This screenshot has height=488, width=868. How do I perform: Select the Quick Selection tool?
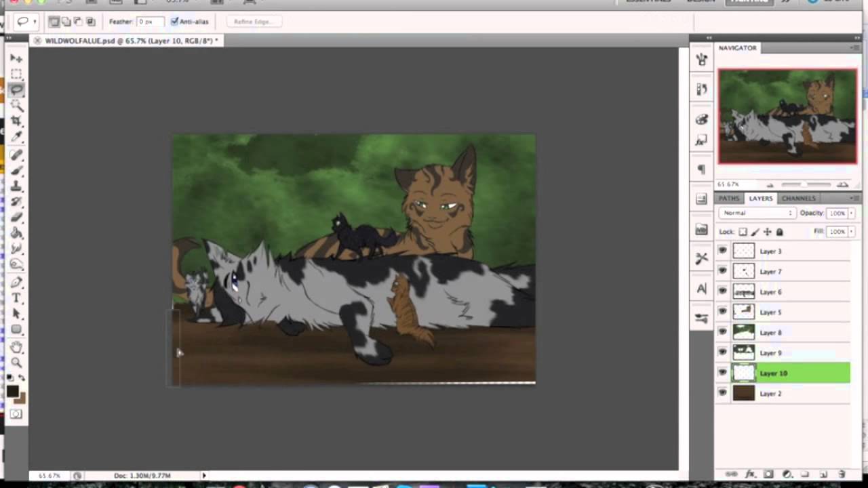point(16,105)
